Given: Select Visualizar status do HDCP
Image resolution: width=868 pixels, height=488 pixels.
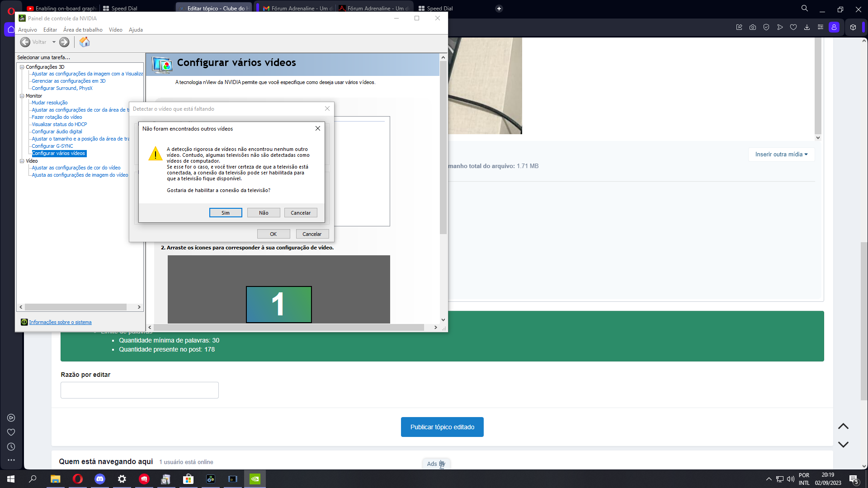Looking at the screenshot, I should [x=59, y=124].
